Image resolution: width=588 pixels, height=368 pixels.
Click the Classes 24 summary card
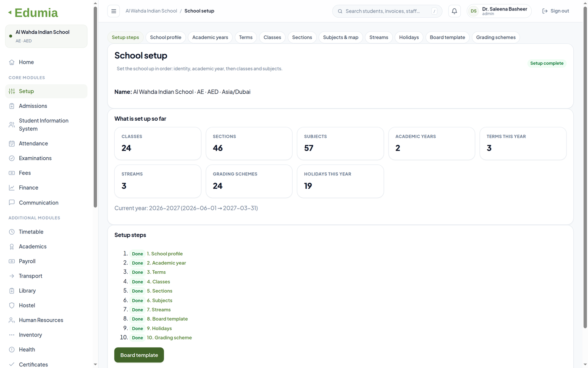point(157,143)
